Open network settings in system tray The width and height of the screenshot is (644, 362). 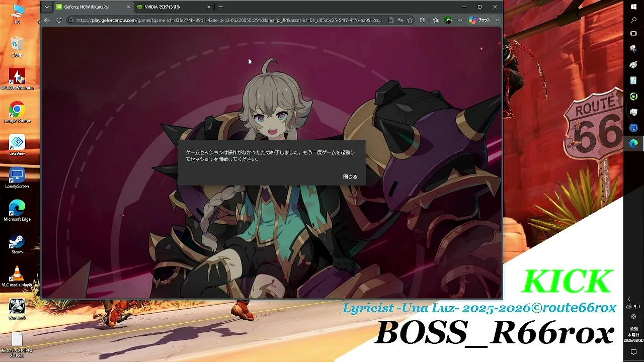(637, 307)
